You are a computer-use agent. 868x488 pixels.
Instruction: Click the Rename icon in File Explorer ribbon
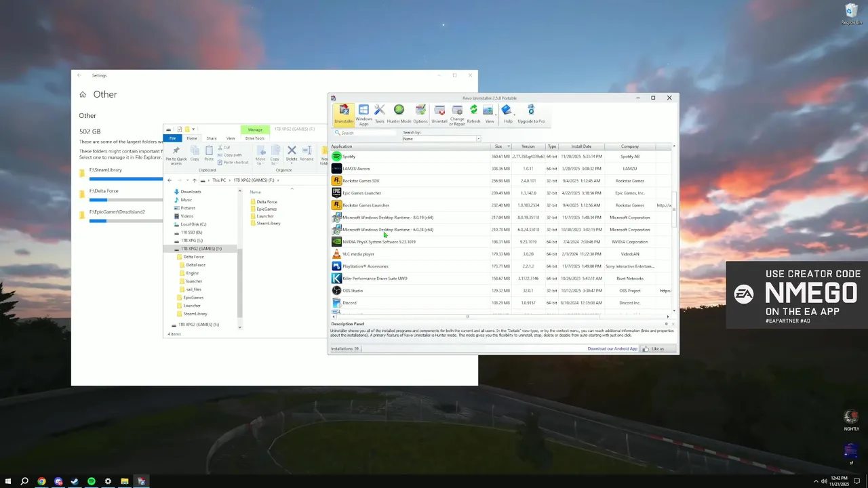pyautogui.click(x=307, y=150)
